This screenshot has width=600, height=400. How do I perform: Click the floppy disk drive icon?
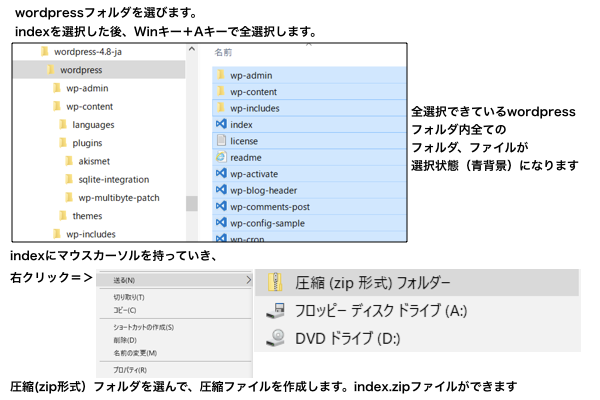point(276,310)
